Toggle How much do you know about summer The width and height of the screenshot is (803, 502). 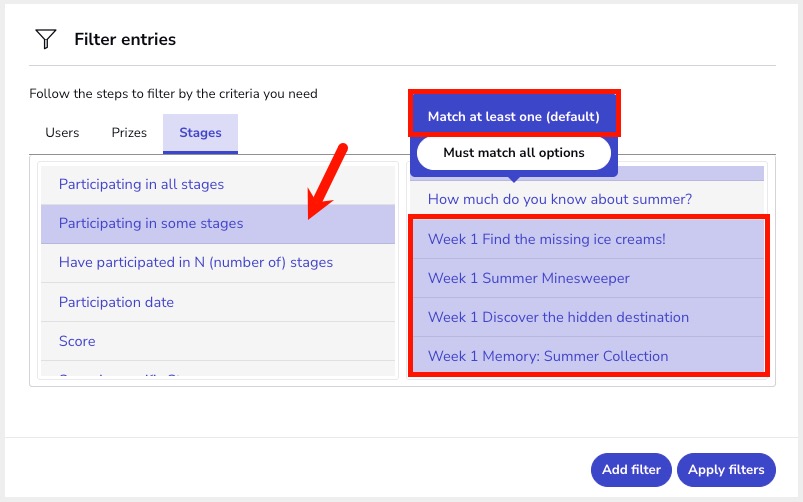tap(559, 199)
